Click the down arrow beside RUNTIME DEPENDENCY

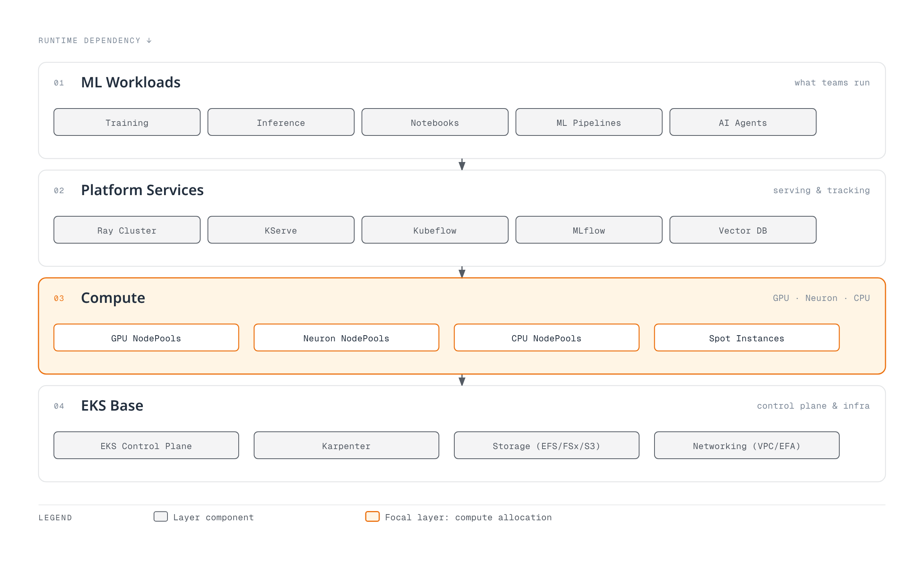pos(149,40)
